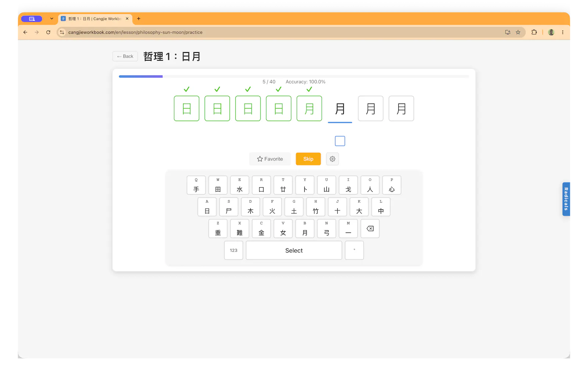This screenshot has height=382, width=588.
Task: Tap the backspace delete key
Action: 370,228
